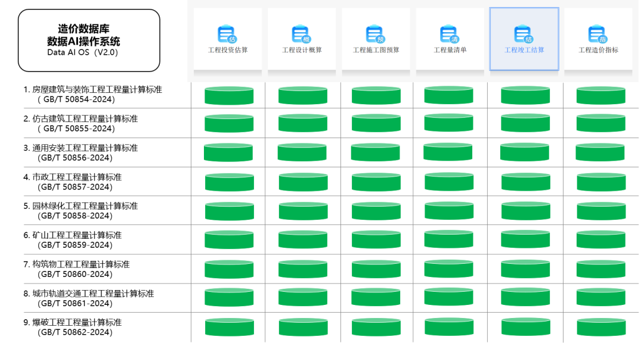
Task: Select the 工程竣工结算 highlighted tile
Action: 524,39
